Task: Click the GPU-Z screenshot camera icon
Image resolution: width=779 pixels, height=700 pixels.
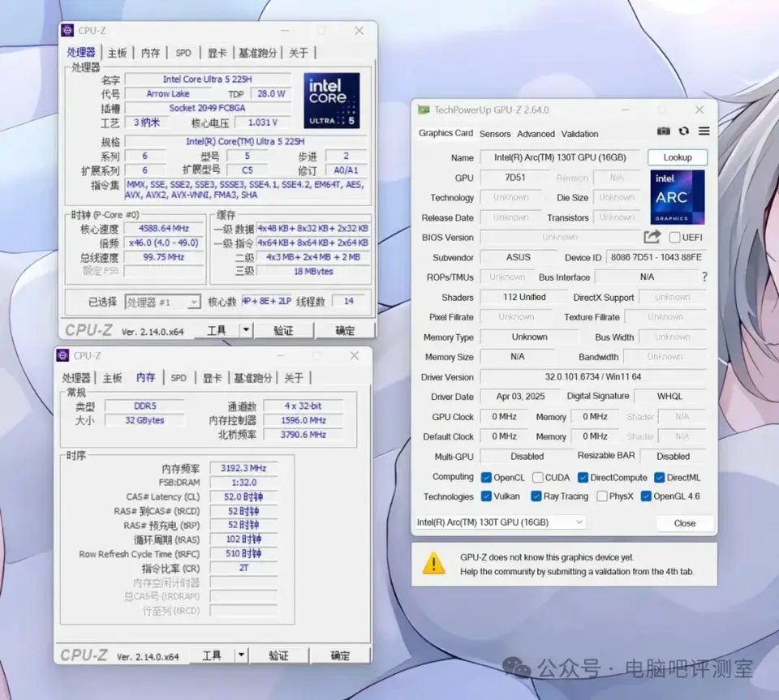Action: (x=663, y=131)
